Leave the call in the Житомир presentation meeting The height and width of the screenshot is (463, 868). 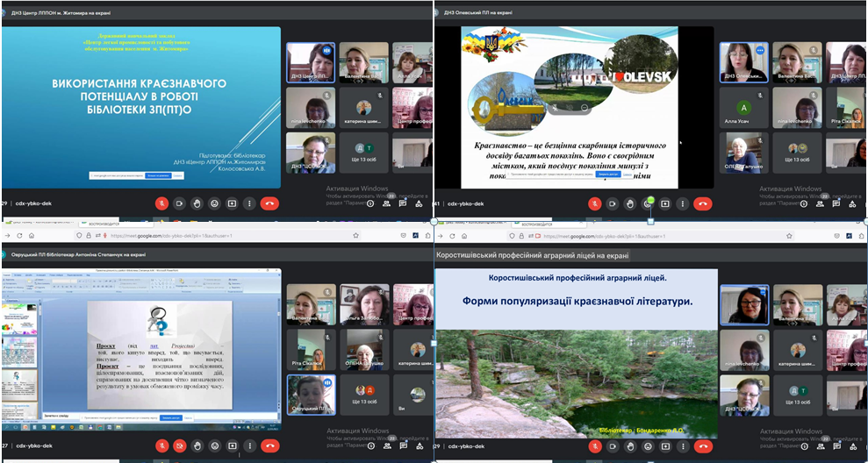click(269, 203)
